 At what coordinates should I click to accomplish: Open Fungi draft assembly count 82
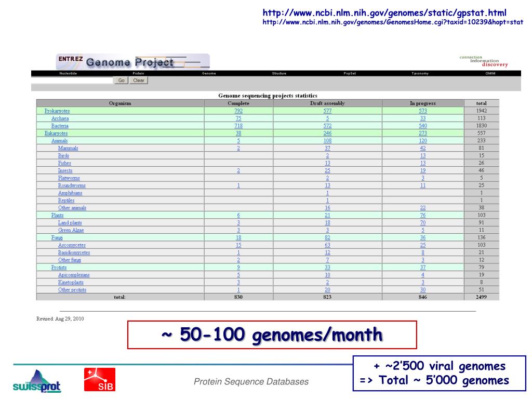pos(327,238)
